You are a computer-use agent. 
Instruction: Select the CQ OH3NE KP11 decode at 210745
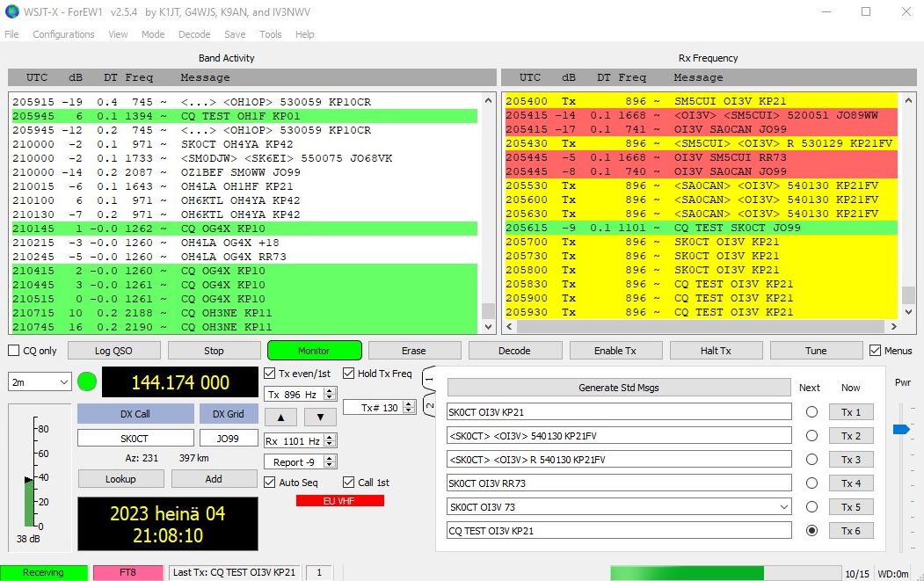(244, 327)
